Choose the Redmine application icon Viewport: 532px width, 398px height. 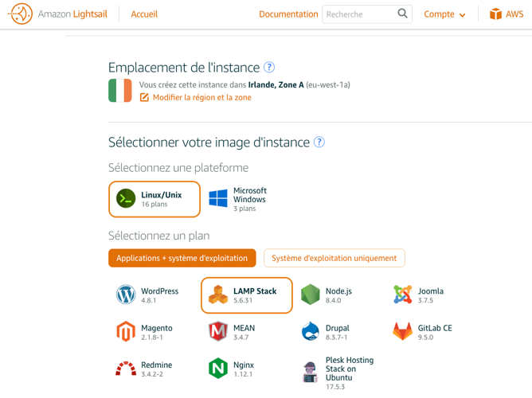(126, 369)
